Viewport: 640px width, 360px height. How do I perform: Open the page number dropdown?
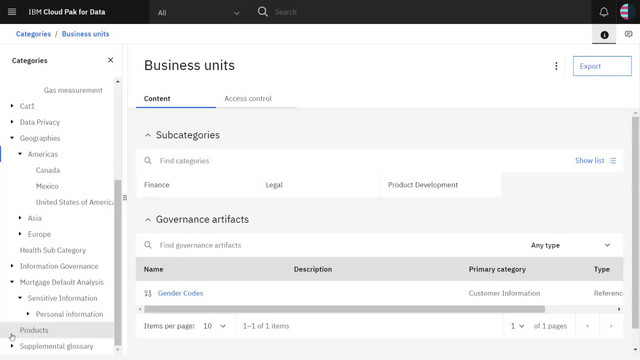[x=517, y=326]
